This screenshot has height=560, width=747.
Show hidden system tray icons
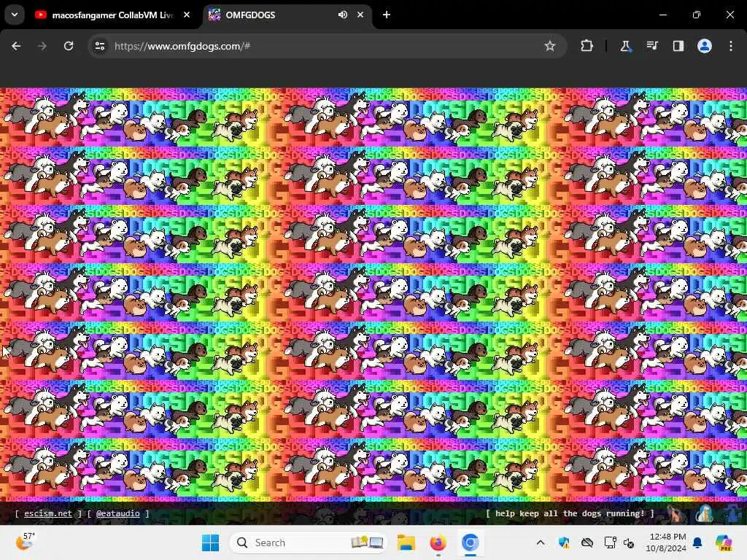click(541, 542)
